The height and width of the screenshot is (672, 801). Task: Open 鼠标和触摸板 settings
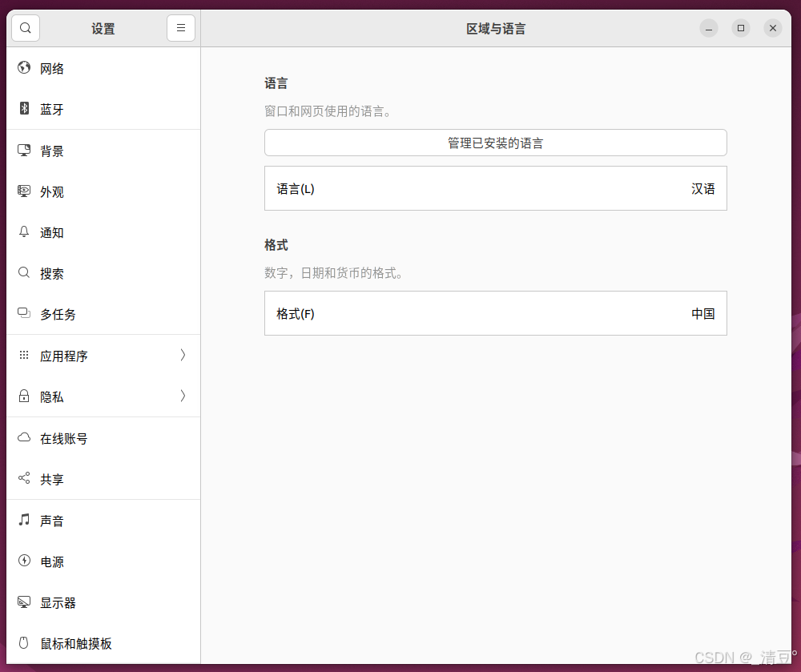pos(103,643)
